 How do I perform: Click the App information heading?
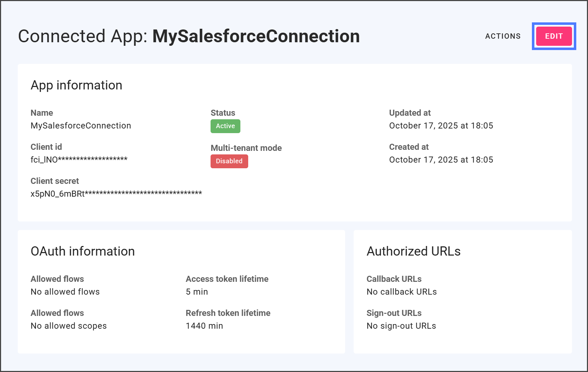coord(76,85)
